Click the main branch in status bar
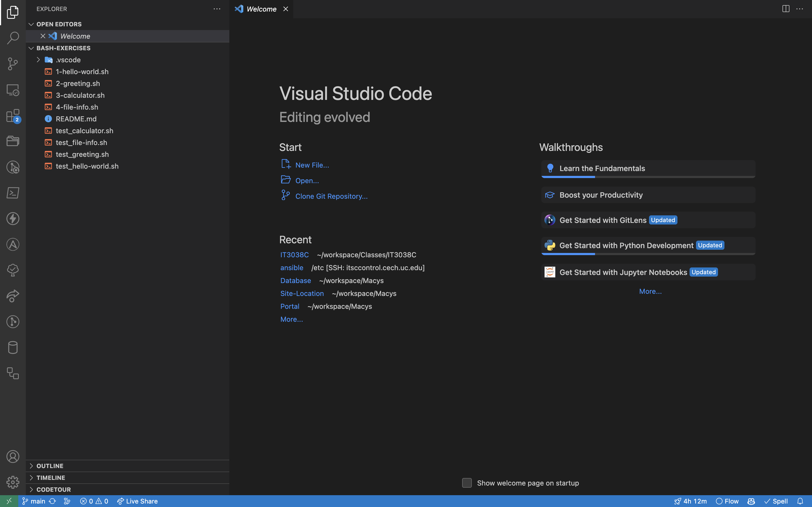The width and height of the screenshot is (812, 507). 34,501
